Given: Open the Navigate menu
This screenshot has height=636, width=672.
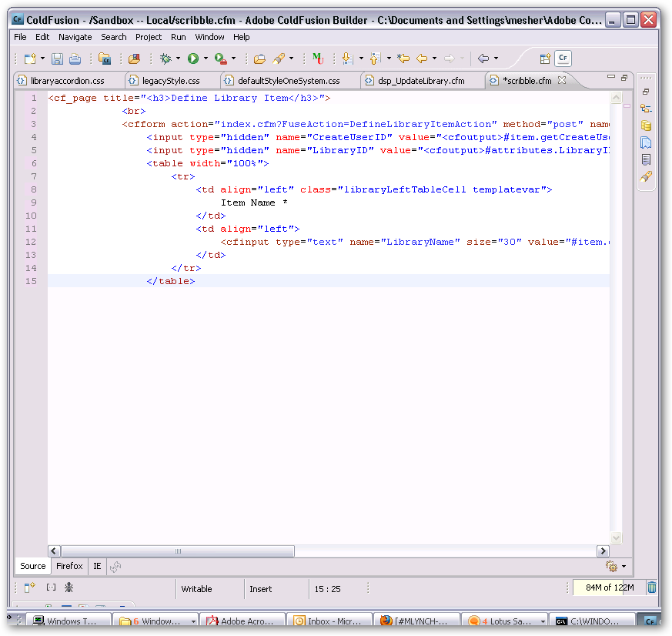Looking at the screenshot, I should click(75, 37).
